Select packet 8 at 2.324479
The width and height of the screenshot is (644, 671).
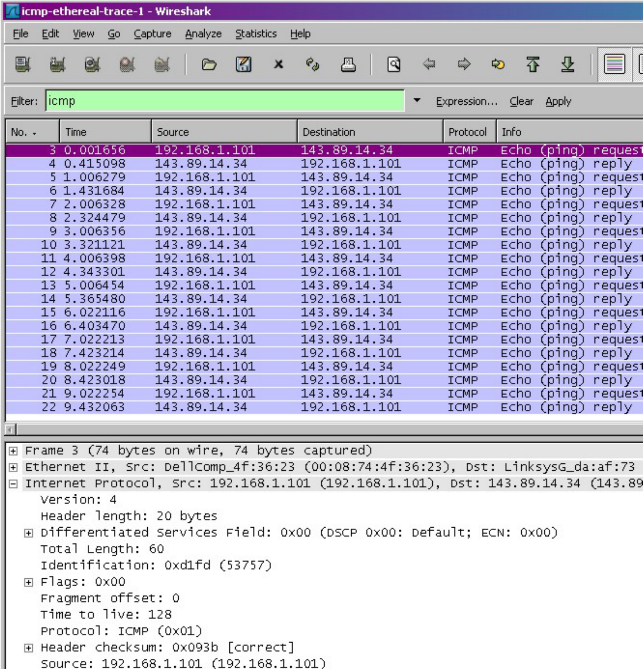(324, 218)
